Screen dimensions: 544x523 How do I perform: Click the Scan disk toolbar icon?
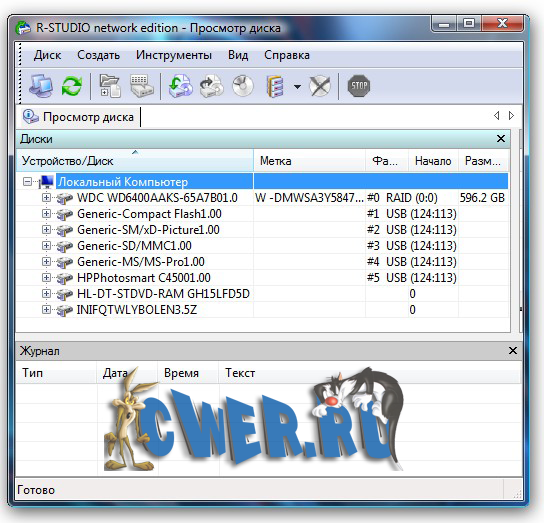tap(142, 86)
